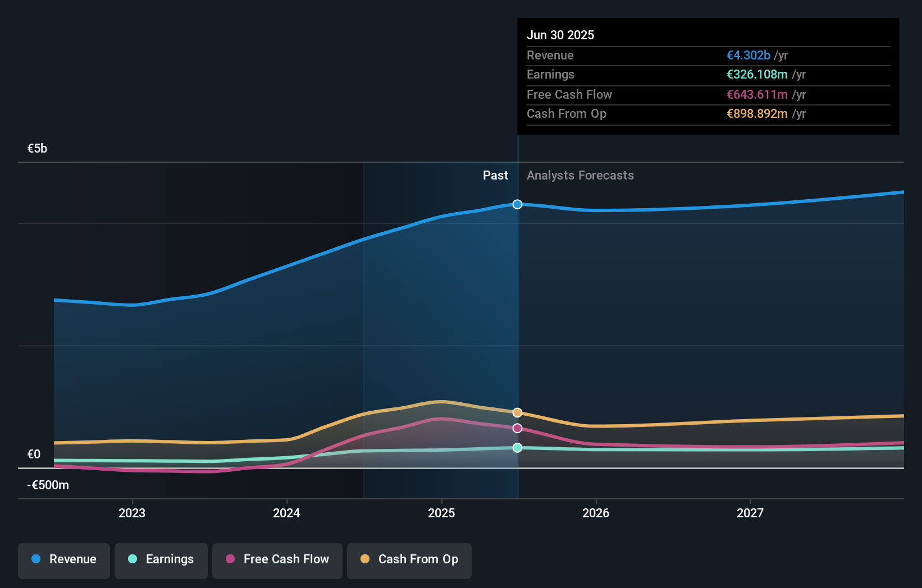Expand the Jun 30 2025 tooltip header
The height and width of the screenshot is (588, 922).
(560, 35)
